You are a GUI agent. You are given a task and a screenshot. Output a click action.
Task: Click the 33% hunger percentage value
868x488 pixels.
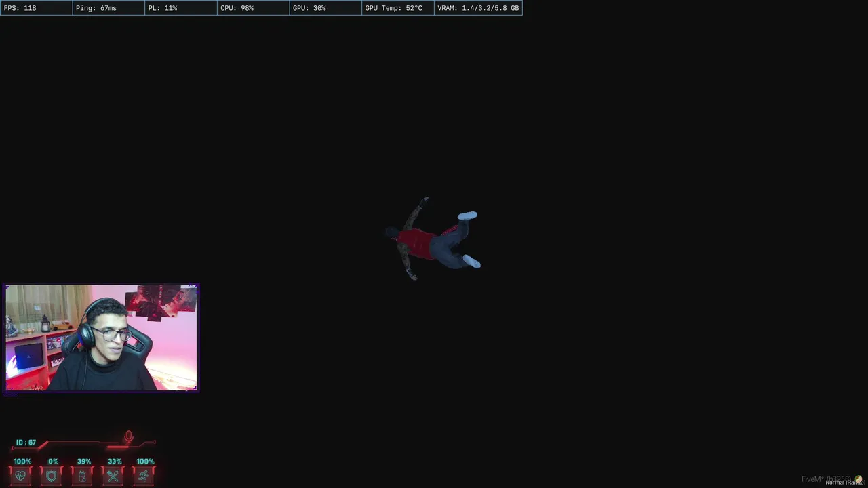pos(115,462)
